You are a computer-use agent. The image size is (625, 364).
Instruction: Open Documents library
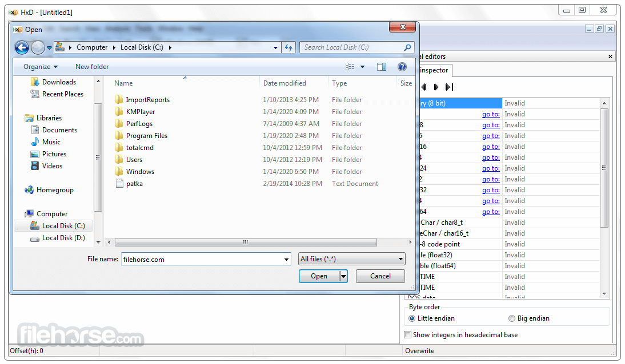point(59,130)
